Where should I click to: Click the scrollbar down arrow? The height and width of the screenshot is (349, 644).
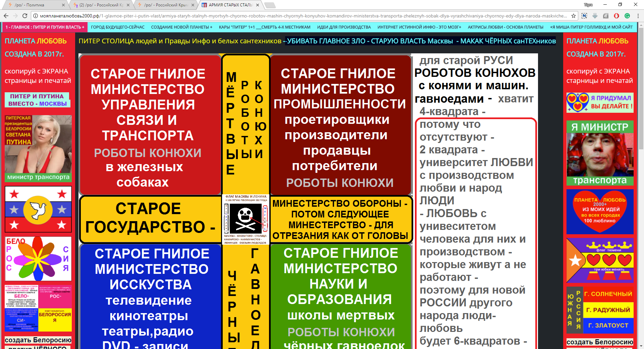click(641, 346)
